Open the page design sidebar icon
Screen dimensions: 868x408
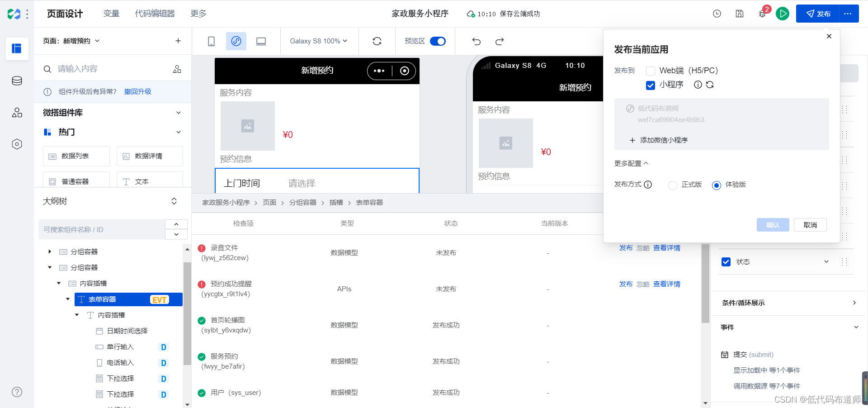pos(17,48)
